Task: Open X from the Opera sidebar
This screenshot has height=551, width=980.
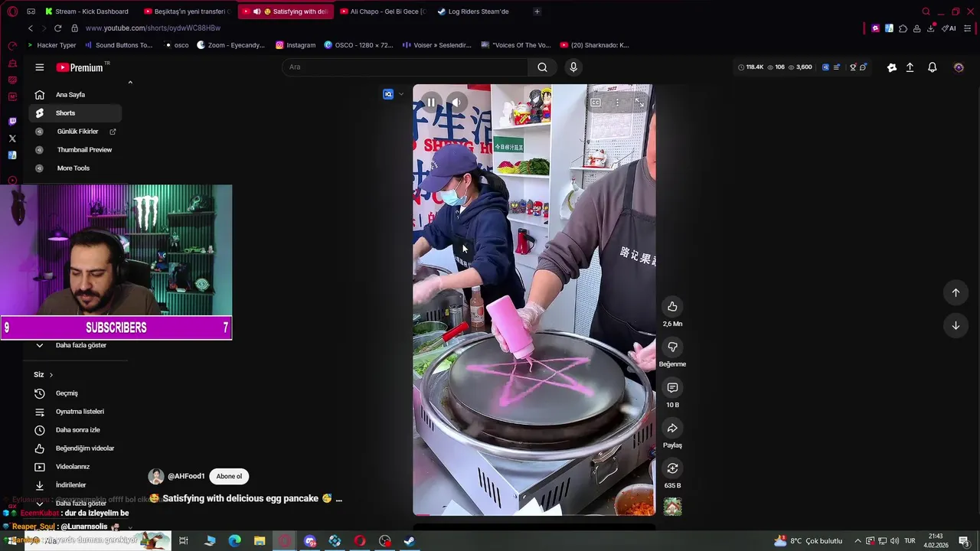Action: pos(12,139)
